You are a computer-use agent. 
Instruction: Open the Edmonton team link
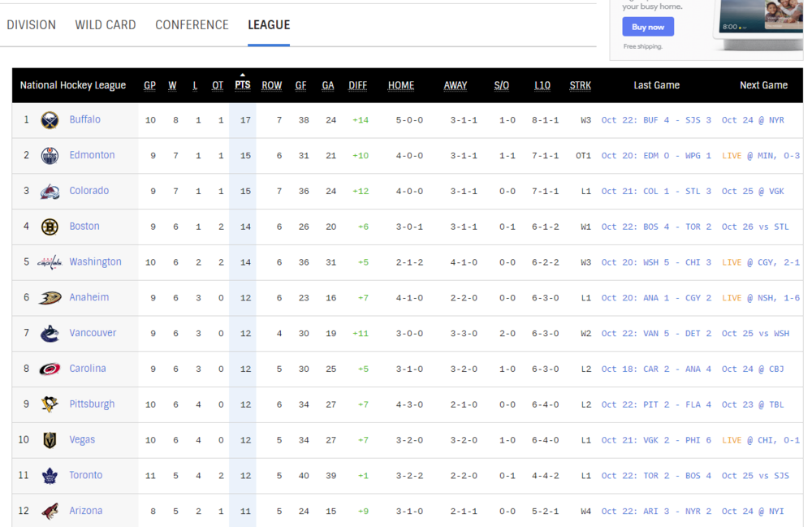[93, 155]
